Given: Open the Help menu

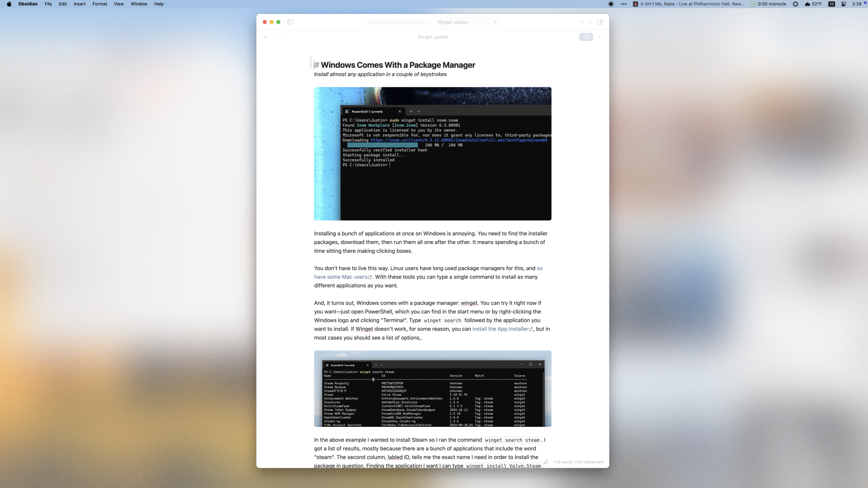Looking at the screenshot, I should (159, 4).
